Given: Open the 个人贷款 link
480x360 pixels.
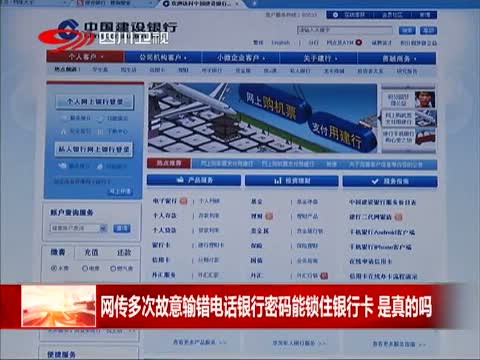Looking at the screenshot, I should click(164, 230).
